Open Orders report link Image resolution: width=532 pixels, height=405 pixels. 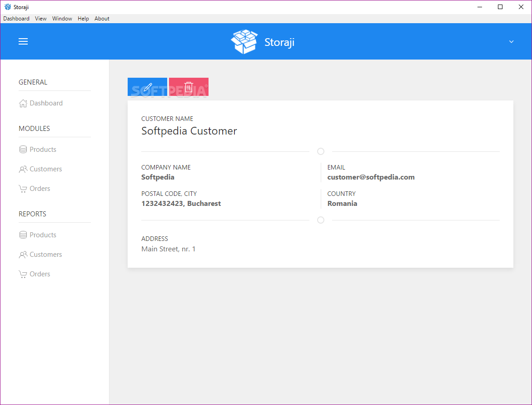[40, 274]
